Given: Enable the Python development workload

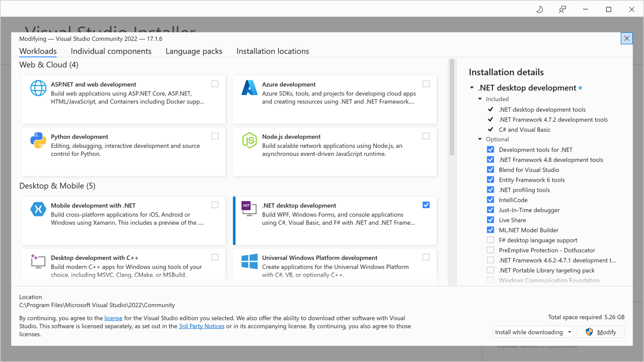Looking at the screenshot, I should 215,136.
